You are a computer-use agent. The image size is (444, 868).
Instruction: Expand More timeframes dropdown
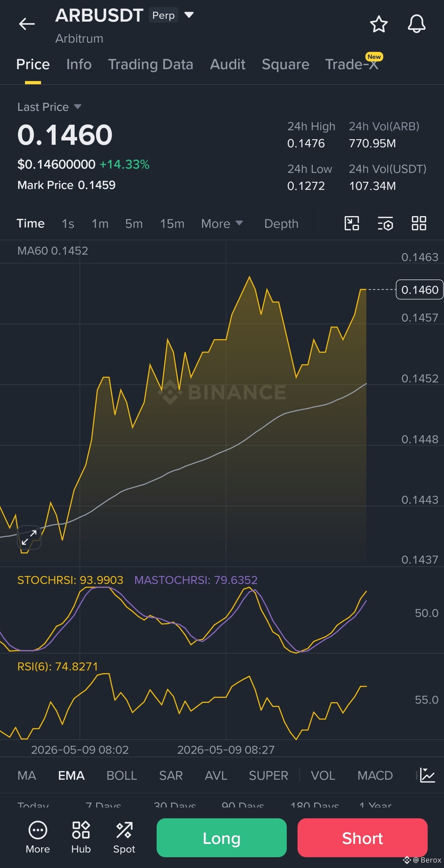[x=222, y=223]
